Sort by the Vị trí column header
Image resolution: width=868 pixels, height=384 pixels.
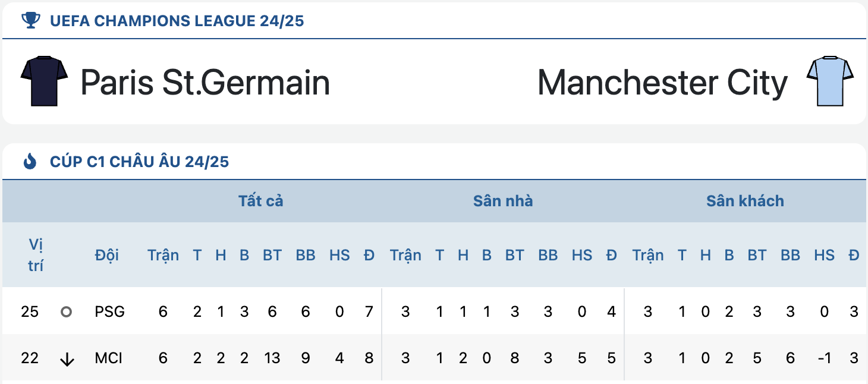pyautogui.click(x=36, y=255)
